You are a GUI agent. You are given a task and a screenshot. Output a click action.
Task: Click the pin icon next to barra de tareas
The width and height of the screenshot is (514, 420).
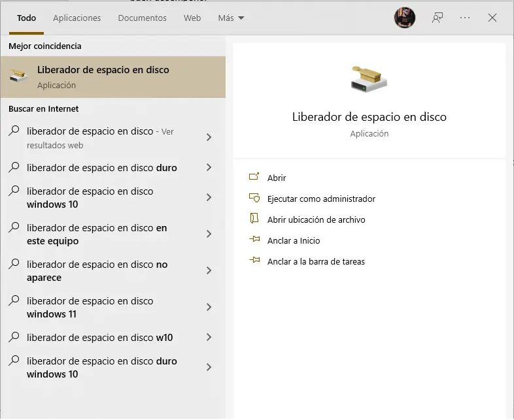[254, 260]
